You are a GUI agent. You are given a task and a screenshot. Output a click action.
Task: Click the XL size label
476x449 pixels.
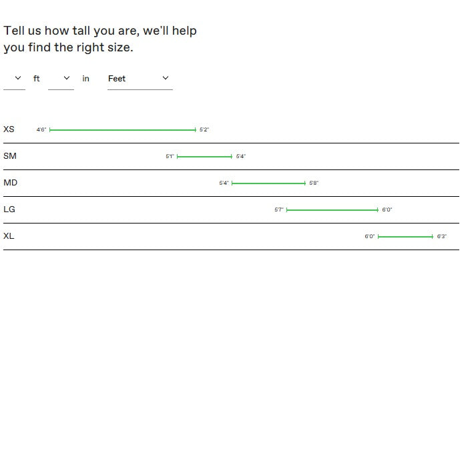(9, 236)
